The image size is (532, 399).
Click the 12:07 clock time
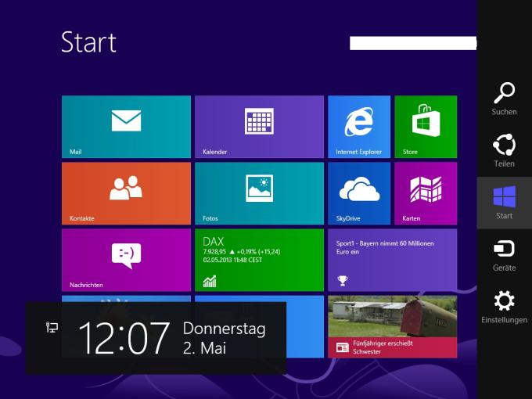click(x=124, y=338)
